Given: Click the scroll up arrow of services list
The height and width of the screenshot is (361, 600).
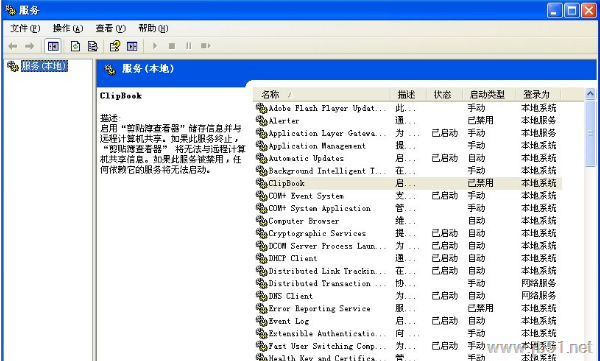Looking at the screenshot, I should coord(590,94).
